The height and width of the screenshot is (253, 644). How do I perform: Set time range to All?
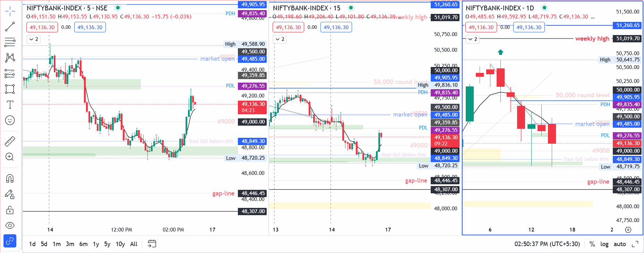pos(134,244)
